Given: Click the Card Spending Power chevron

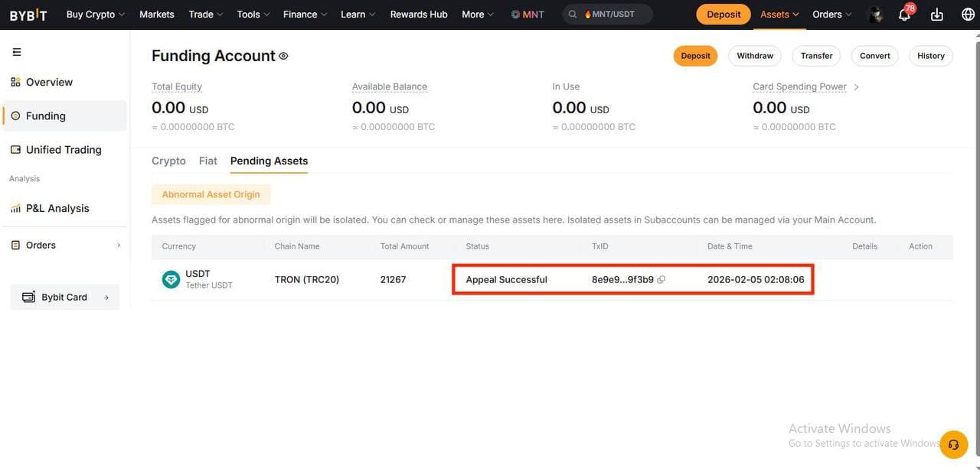Looking at the screenshot, I should [856, 87].
